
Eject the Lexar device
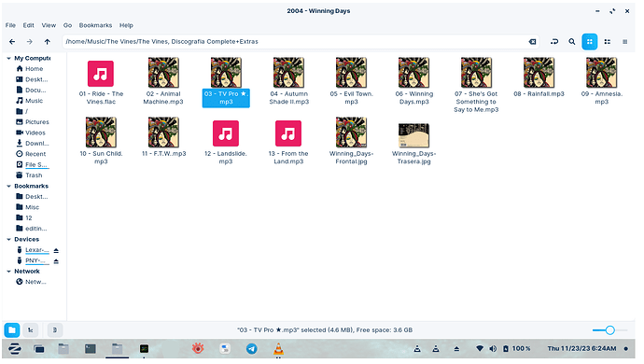tap(56, 250)
